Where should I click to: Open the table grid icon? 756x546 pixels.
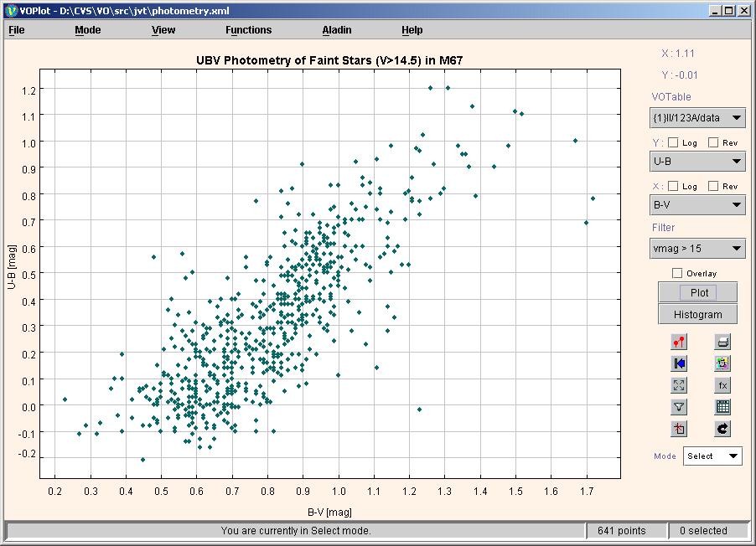coord(722,407)
